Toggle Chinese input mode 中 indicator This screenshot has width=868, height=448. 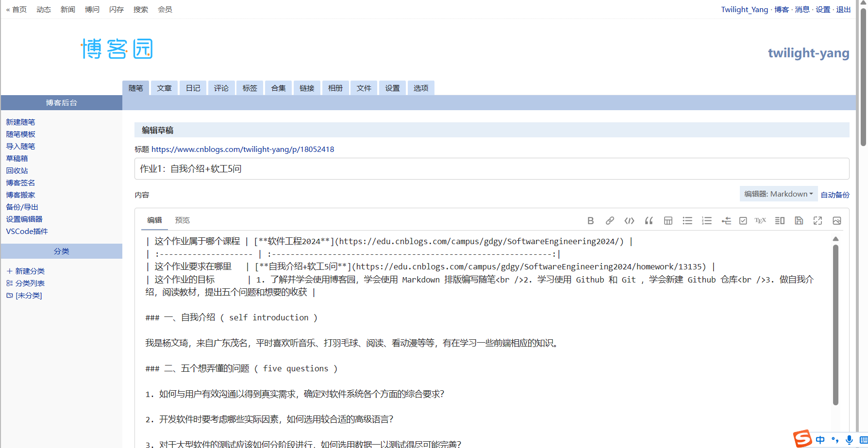820,440
